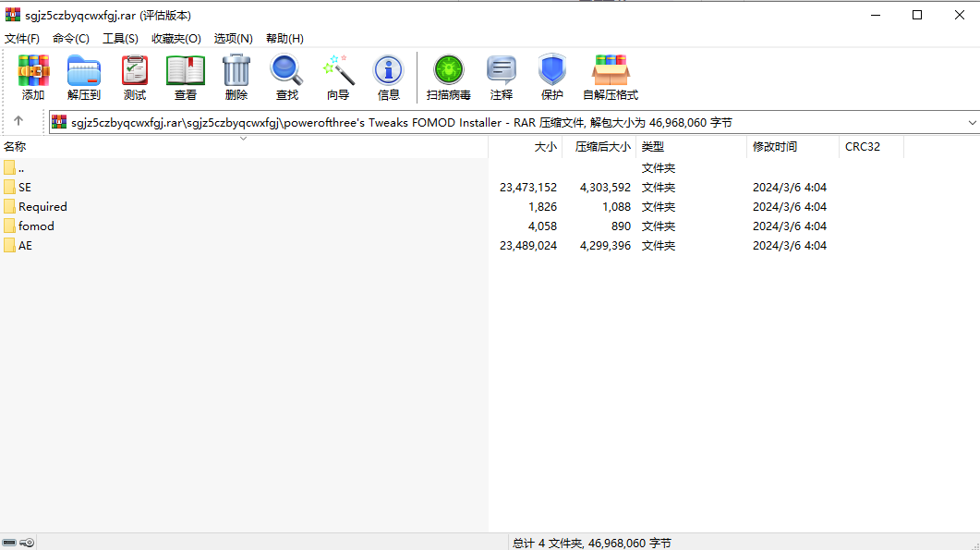
Task: Click the address path text field
Action: 516,123
